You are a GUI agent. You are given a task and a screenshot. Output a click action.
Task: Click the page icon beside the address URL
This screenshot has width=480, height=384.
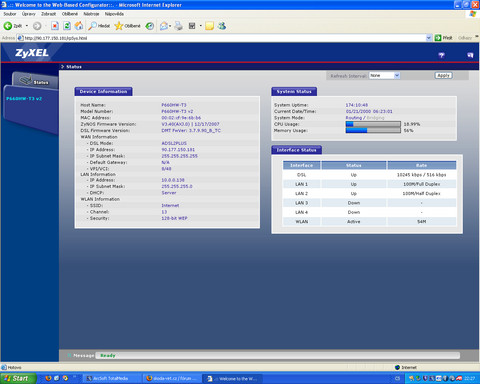point(20,38)
